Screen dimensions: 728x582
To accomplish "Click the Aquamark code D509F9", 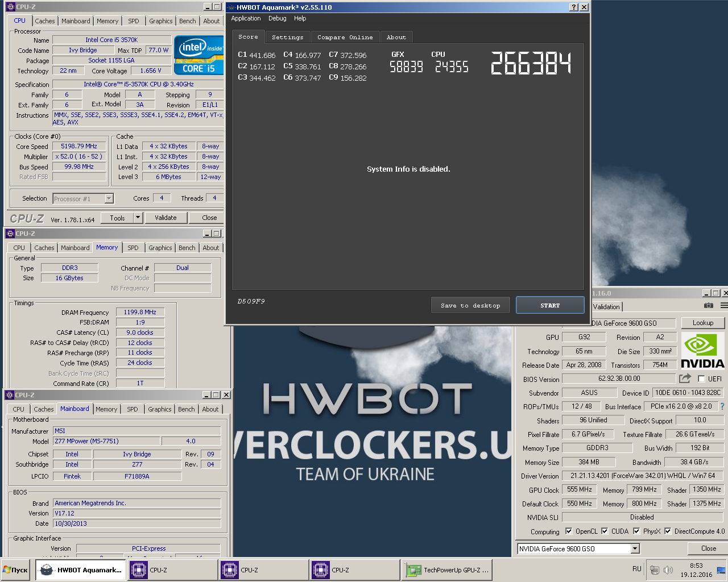I will pos(251,301).
